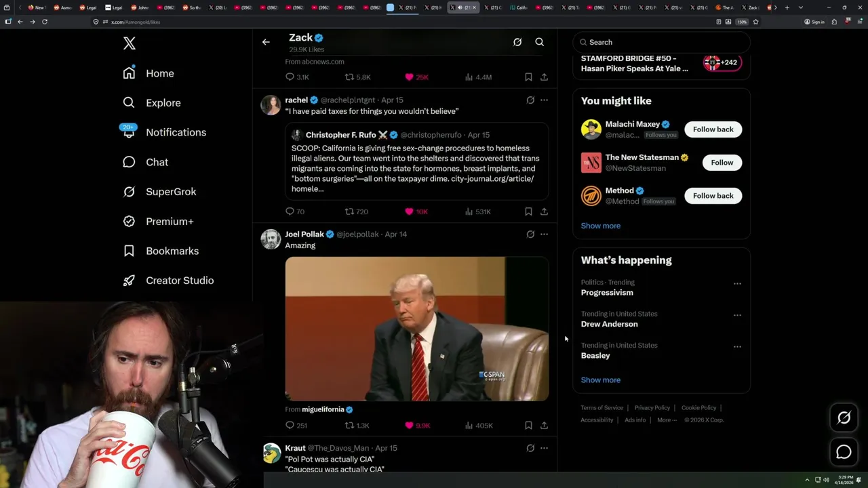The height and width of the screenshot is (488, 868).
Task: Click the back arrow beside Zack
Action: [266, 42]
